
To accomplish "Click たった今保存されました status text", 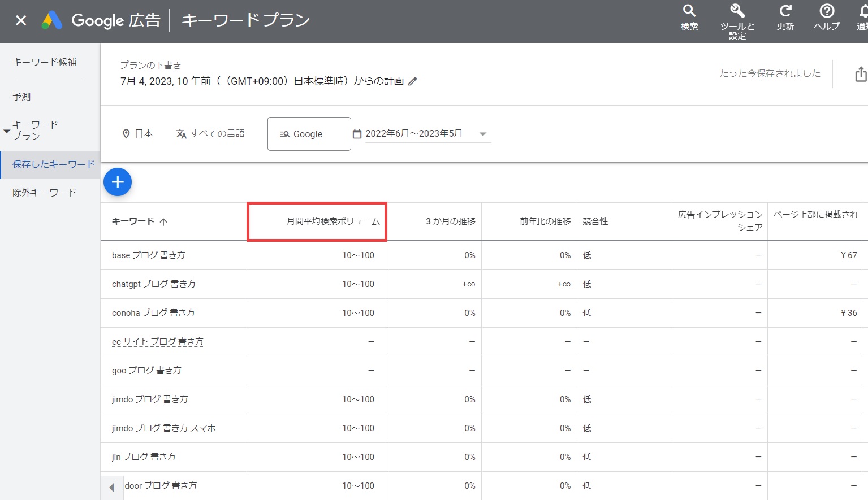I will point(770,73).
